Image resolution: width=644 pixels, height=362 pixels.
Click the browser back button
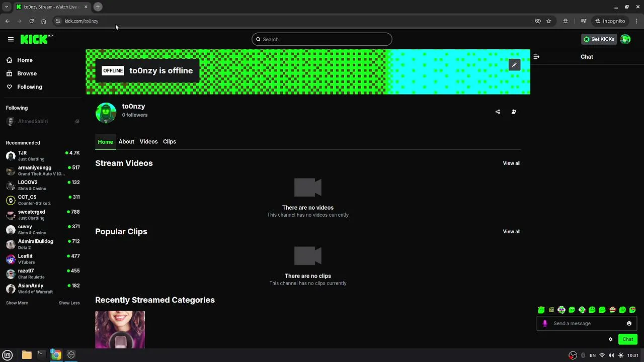click(x=8, y=21)
